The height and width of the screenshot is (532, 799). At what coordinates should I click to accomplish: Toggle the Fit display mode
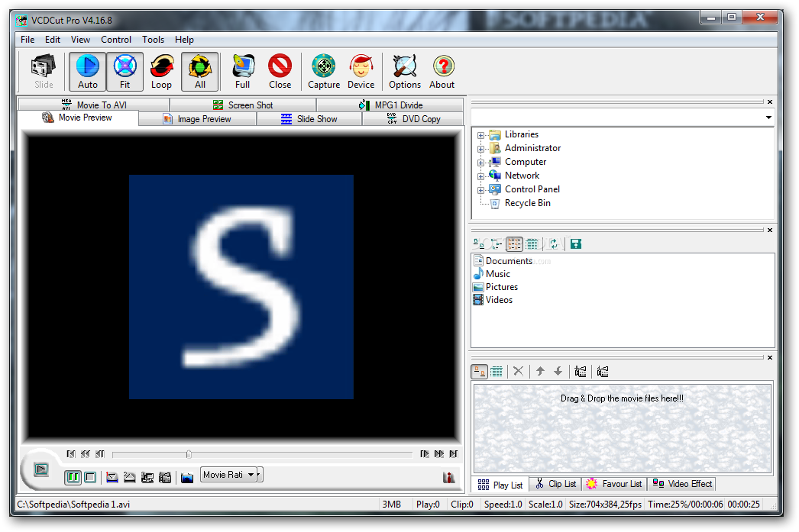125,72
